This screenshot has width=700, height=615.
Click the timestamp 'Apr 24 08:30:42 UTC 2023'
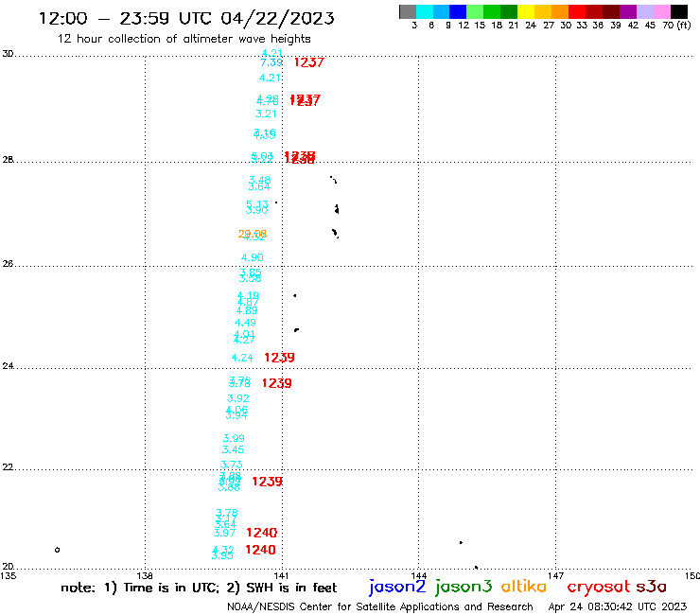(618, 606)
